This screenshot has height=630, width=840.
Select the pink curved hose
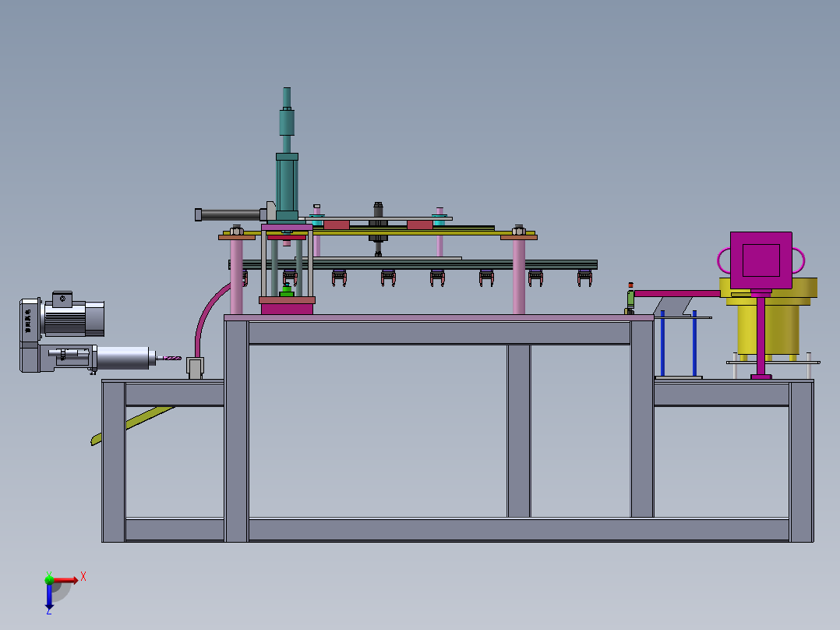coord(207,317)
